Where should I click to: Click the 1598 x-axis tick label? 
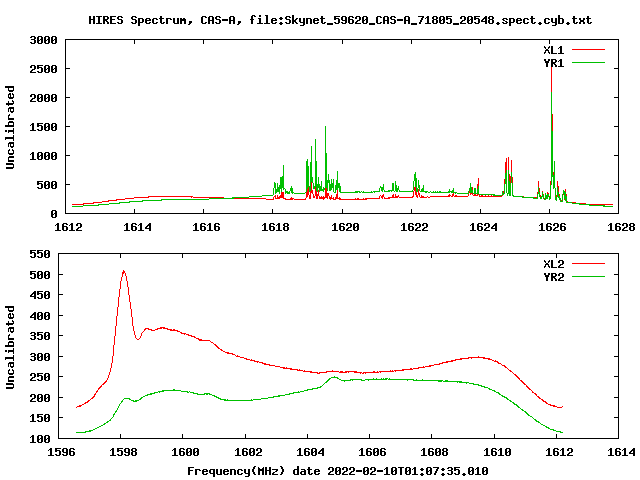pyautogui.click(x=124, y=452)
